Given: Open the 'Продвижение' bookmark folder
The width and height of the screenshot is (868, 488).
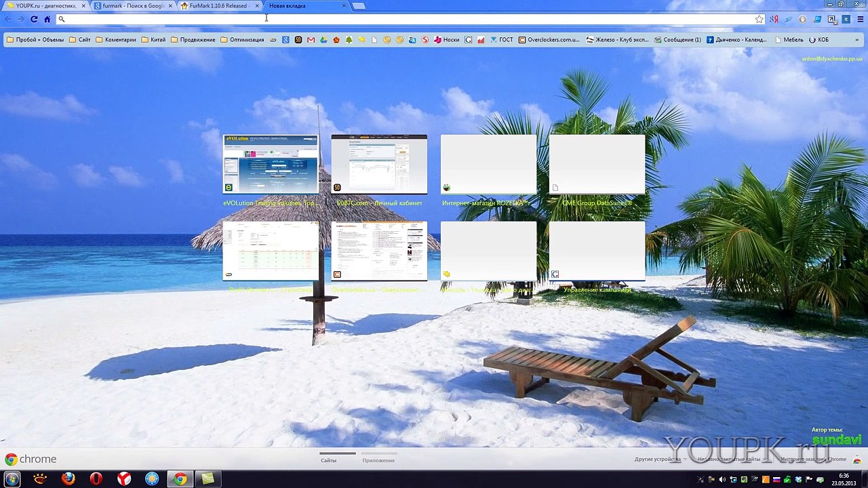Looking at the screenshot, I should [193, 40].
